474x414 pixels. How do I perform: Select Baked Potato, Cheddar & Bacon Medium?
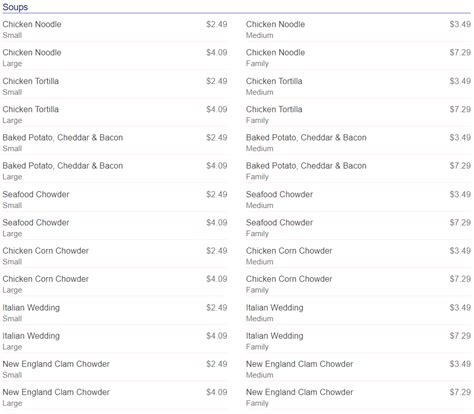click(x=358, y=143)
